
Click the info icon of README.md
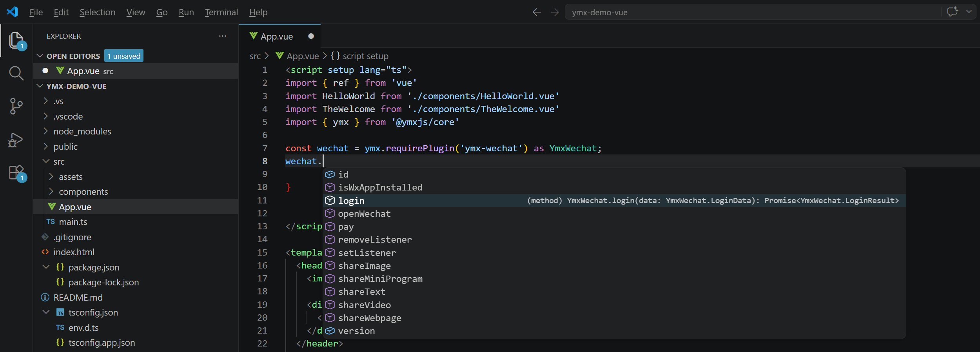click(x=45, y=298)
